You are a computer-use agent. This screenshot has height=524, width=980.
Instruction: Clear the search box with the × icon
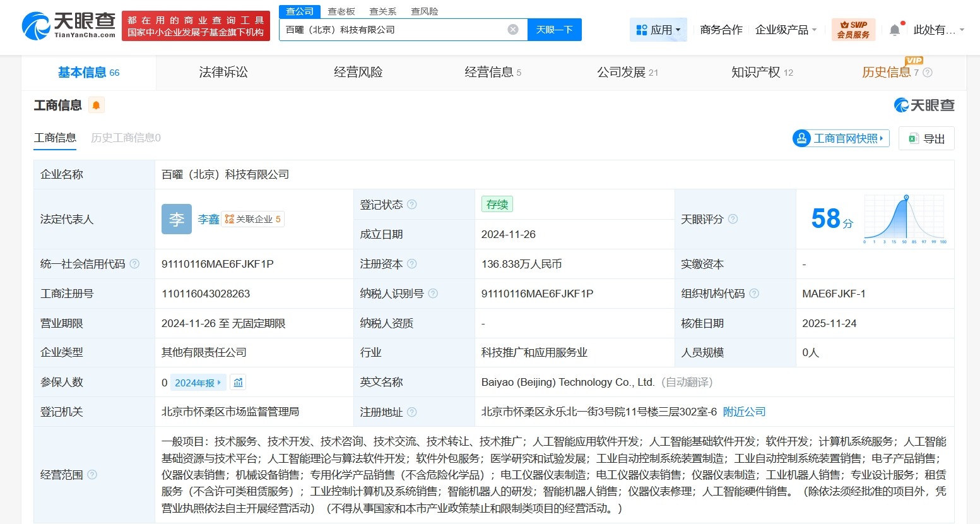(512, 29)
